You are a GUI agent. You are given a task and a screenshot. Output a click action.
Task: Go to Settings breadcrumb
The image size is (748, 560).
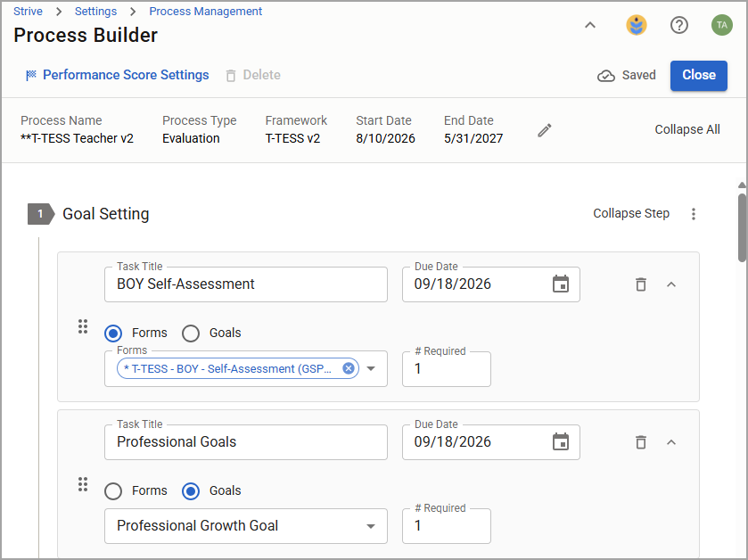(x=95, y=11)
